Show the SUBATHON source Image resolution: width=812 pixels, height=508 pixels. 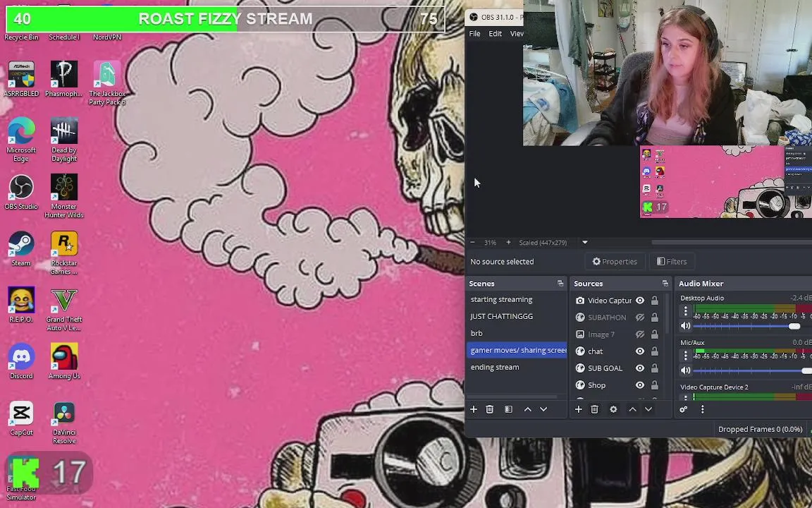pyautogui.click(x=640, y=317)
